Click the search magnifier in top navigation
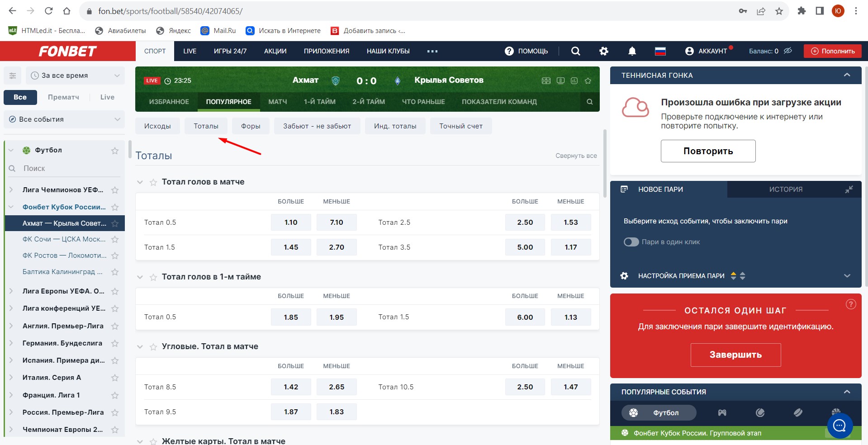 click(575, 51)
